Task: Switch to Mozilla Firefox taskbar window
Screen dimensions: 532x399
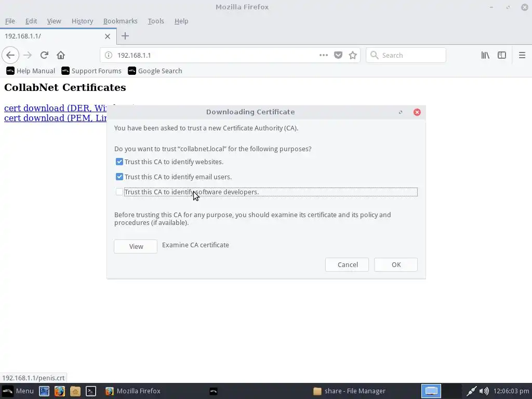Action: pos(133,391)
